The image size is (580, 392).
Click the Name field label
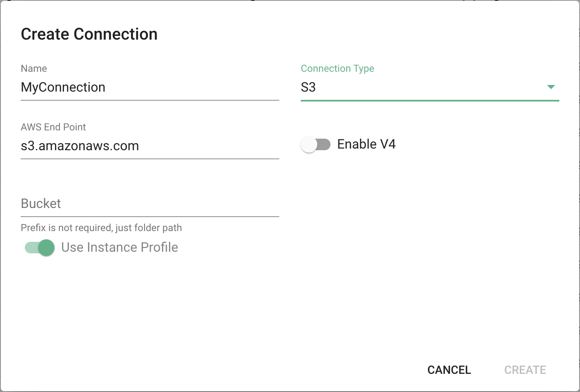(34, 68)
